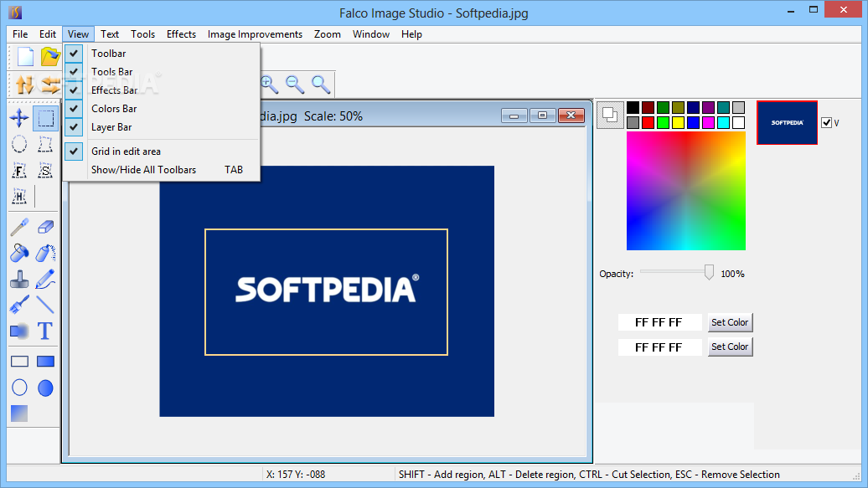Open the Effects menu
The image size is (868, 488).
(181, 34)
